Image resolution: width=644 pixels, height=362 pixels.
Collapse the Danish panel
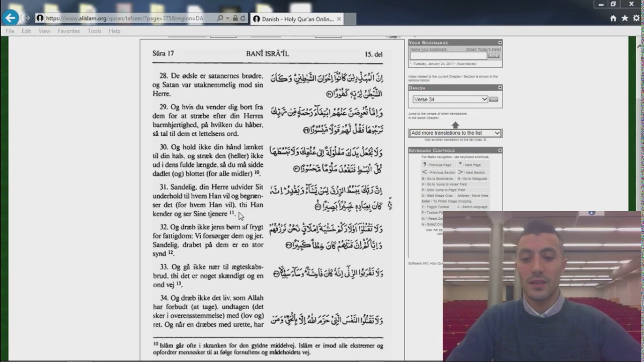coord(500,87)
